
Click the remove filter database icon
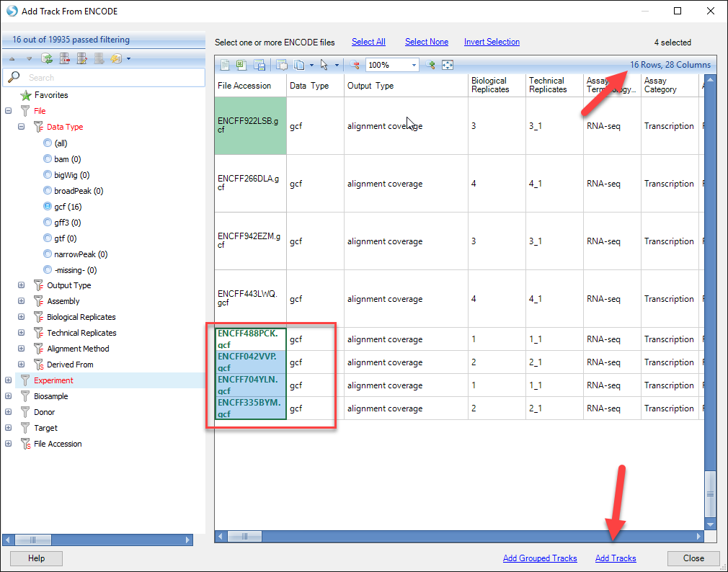[x=64, y=58]
